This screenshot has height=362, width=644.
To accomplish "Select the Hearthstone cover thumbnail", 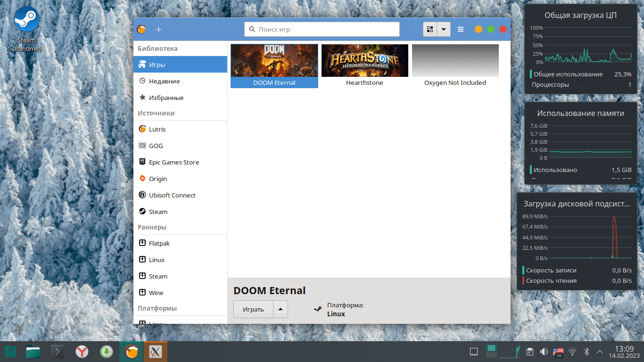I will tap(365, 60).
